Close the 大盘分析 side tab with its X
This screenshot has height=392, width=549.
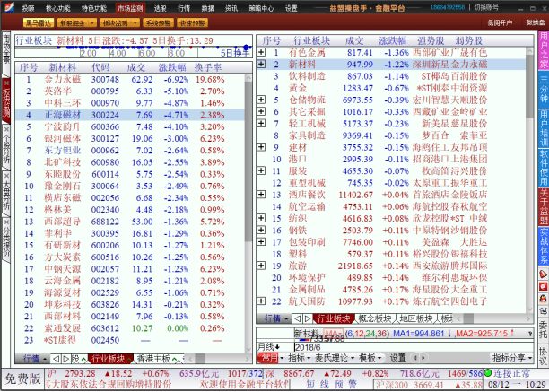tap(6, 175)
